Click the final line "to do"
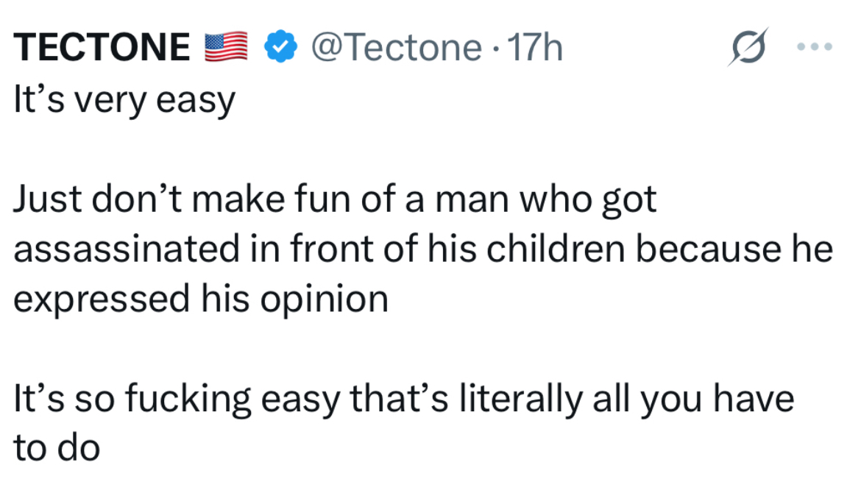Viewport: 861px width, 504px height. [x=57, y=449]
